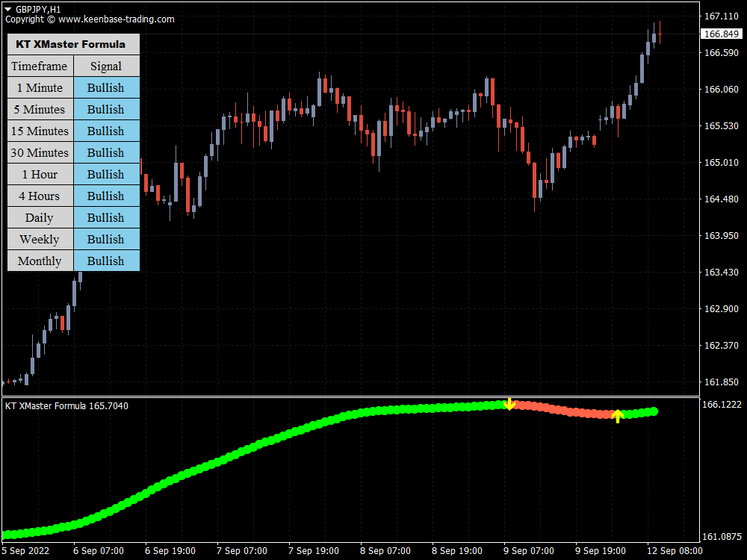Click the 165.010 price axis label
The height and width of the screenshot is (560, 747).
click(x=722, y=162)
